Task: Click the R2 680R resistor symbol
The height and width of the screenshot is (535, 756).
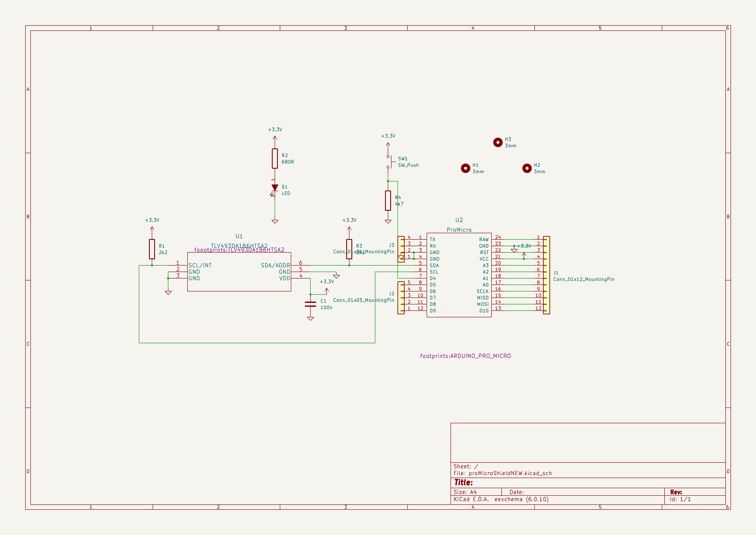Action: (275, 159)
